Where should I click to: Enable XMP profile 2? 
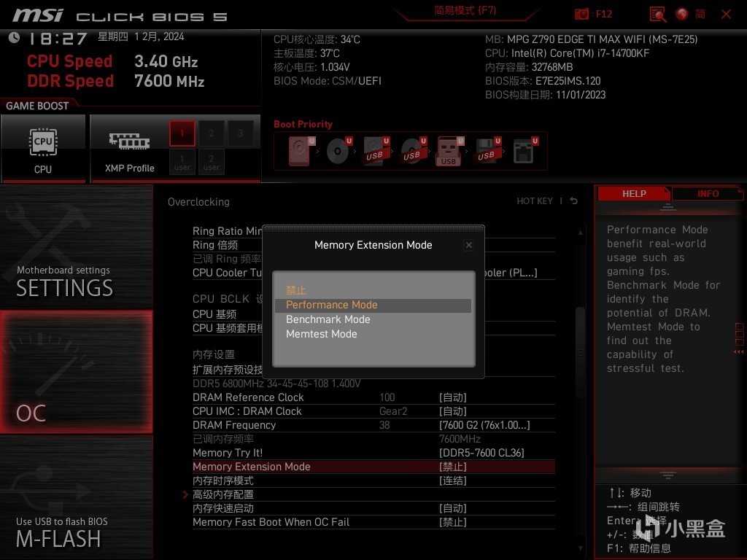pyautogui.click(x=211, y=133)
